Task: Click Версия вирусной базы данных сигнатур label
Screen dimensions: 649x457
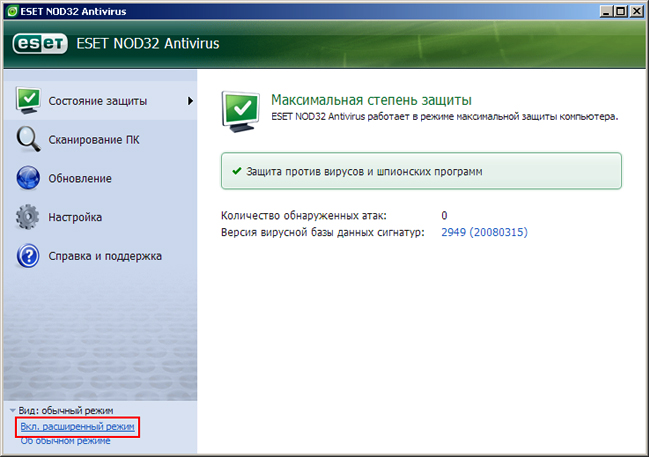Action: coord(322,232)
